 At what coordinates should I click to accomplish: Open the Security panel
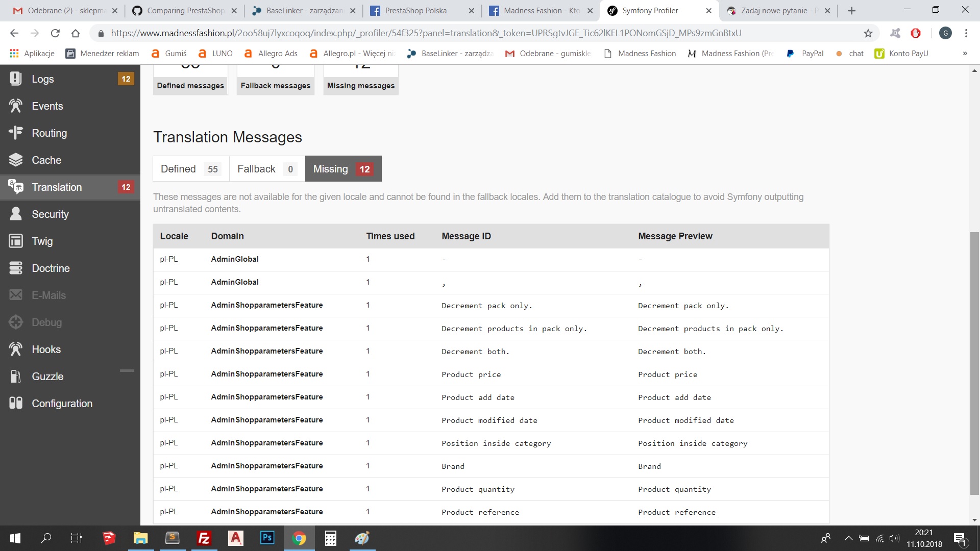(x=50, y=214)
